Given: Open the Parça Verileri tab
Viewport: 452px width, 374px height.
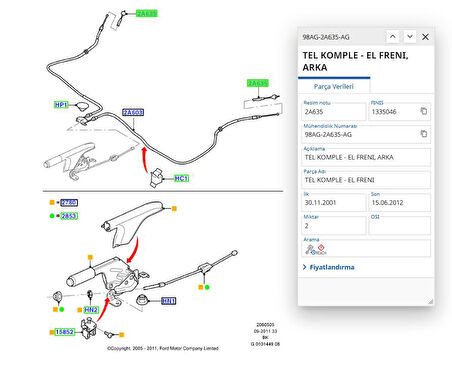Looking at the screenshot, I should point(334,86).
